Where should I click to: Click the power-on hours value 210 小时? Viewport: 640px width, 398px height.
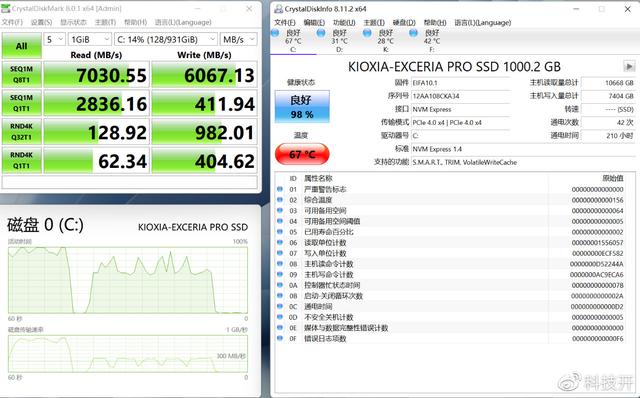click(x=608, y=136)
